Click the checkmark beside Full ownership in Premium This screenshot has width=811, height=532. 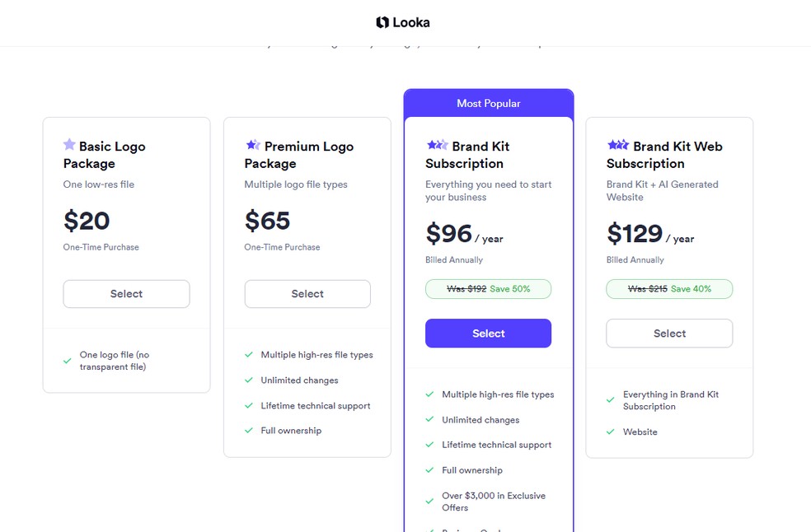[x=249, y=431]
